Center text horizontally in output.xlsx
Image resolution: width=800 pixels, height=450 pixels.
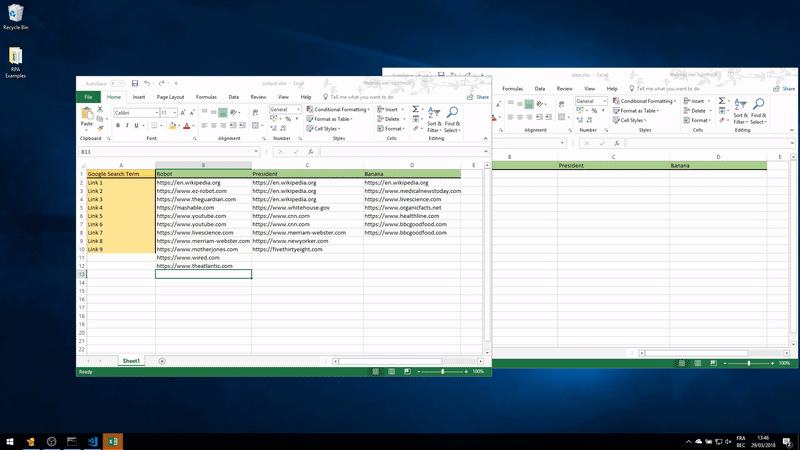213,126
